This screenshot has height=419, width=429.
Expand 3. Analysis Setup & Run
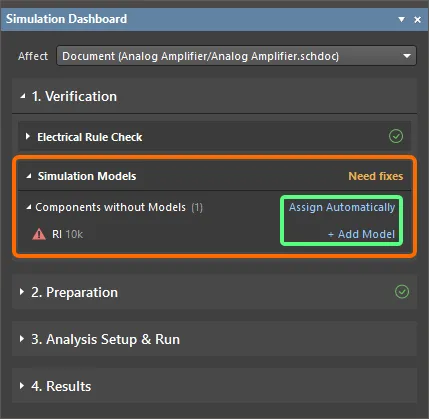pos(22,339)
